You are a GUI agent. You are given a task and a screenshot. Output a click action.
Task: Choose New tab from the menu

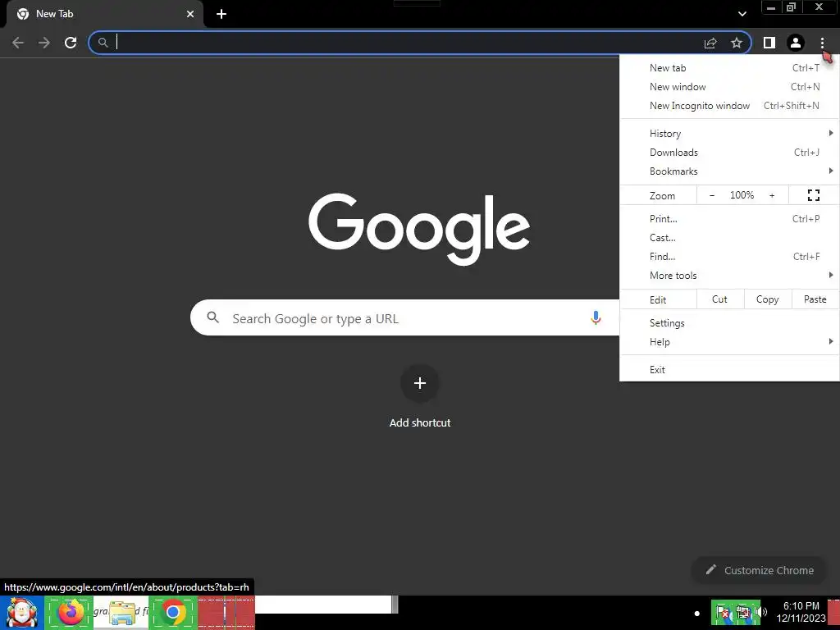coord(729,68)
